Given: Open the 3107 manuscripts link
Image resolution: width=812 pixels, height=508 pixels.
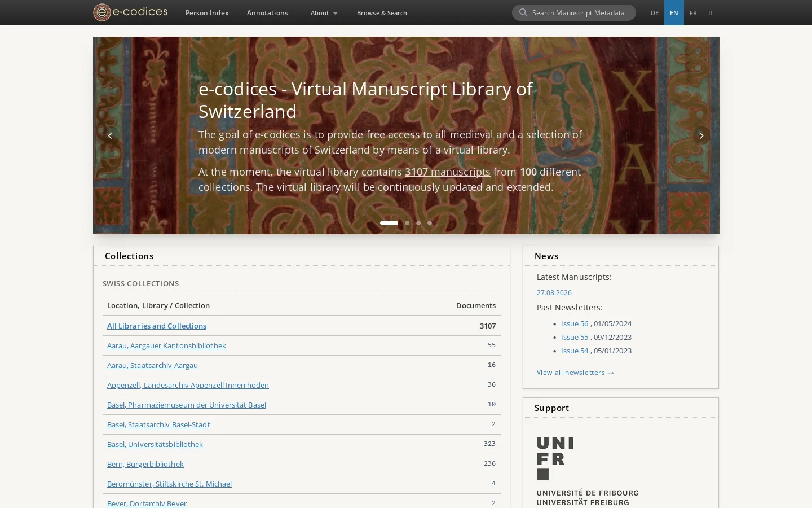Looking at the screenshot, I should 447,172.
